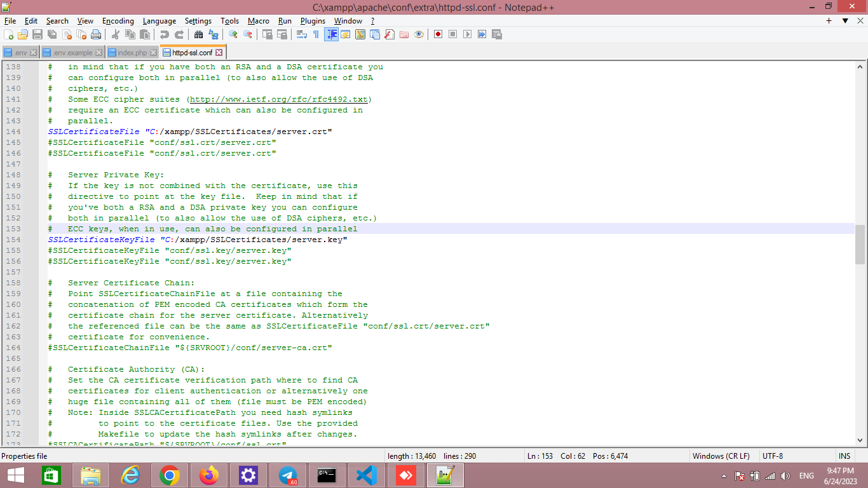
Task: Zoom in using the magnifier plus icon
Action: (233, 34)
